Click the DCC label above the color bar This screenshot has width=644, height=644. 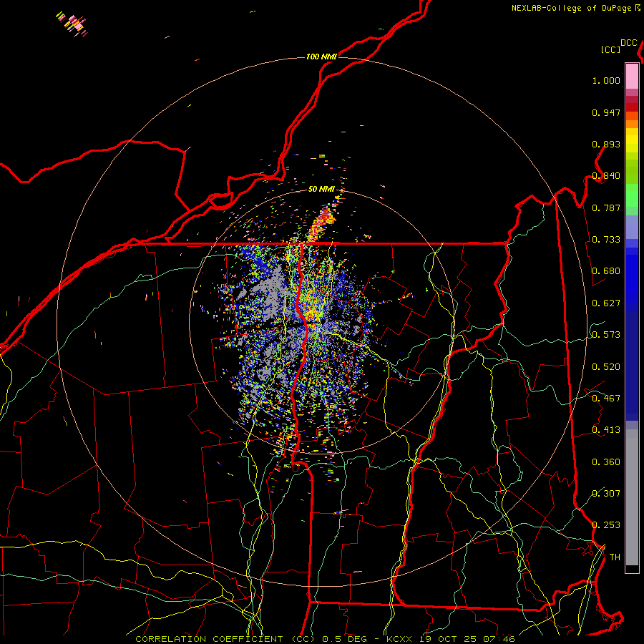pyautogui.click(x=628, y=43)
